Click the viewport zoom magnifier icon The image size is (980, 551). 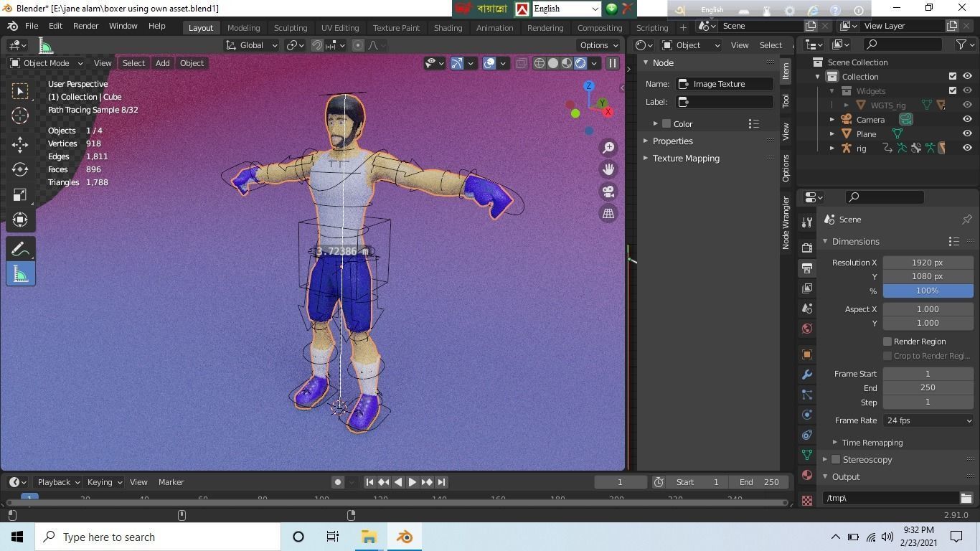[608, 148]
